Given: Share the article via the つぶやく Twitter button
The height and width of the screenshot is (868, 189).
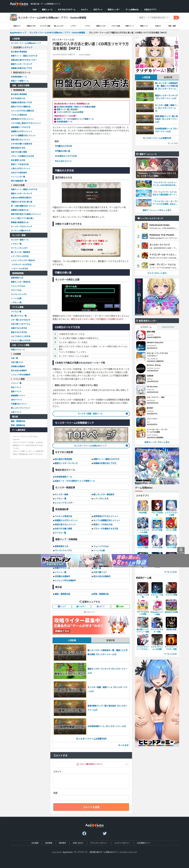Looking at the screenshot, I should click(81, 606).
